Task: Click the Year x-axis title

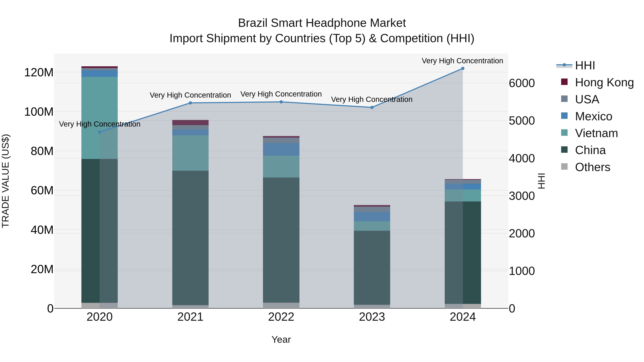Action: (281, 339)
